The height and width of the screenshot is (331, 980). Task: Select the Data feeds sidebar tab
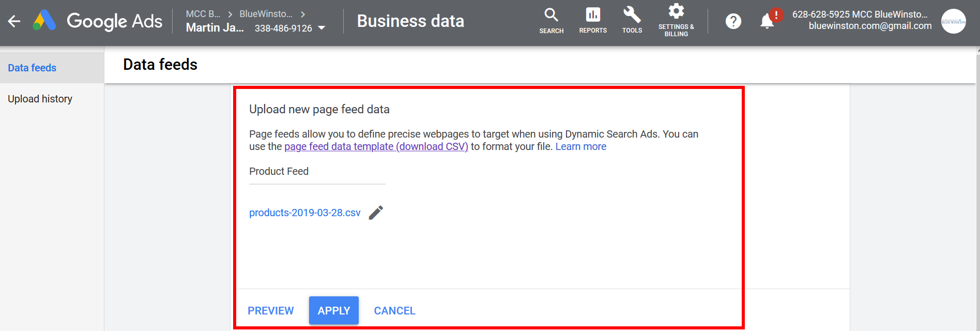coord(32,68)
